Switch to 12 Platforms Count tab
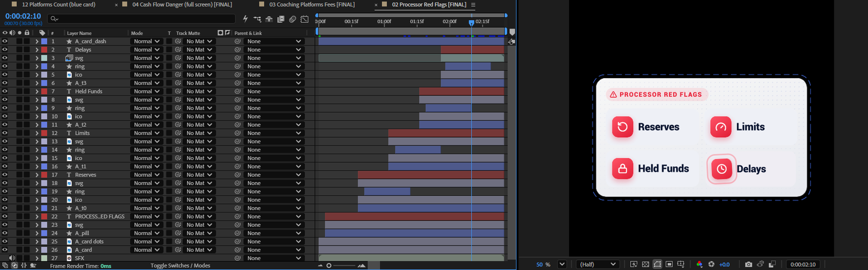This screenshot has height=270, width=868. tap(58, 4)
